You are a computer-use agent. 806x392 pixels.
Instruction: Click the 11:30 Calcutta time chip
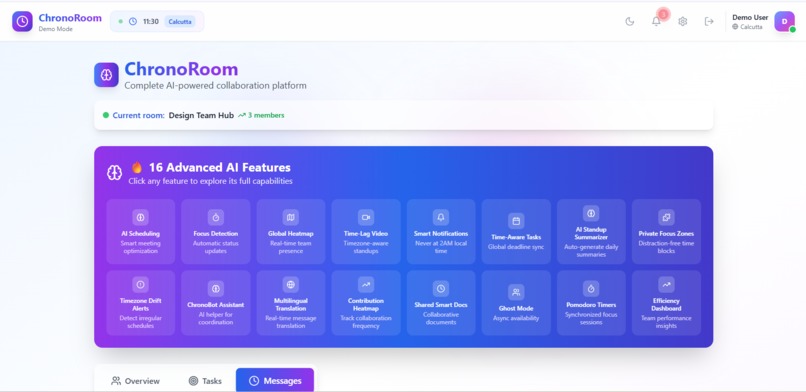(x=157, y=21)
